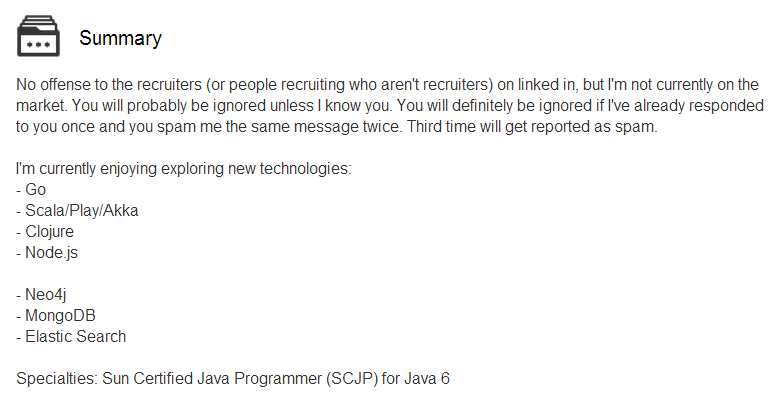Click the 'Neo4j' list entry

41,295
